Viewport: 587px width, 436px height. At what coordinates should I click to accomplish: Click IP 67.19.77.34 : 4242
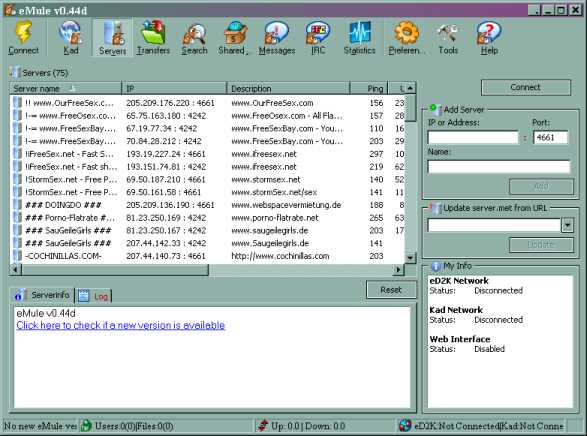[x=162, y=128]
